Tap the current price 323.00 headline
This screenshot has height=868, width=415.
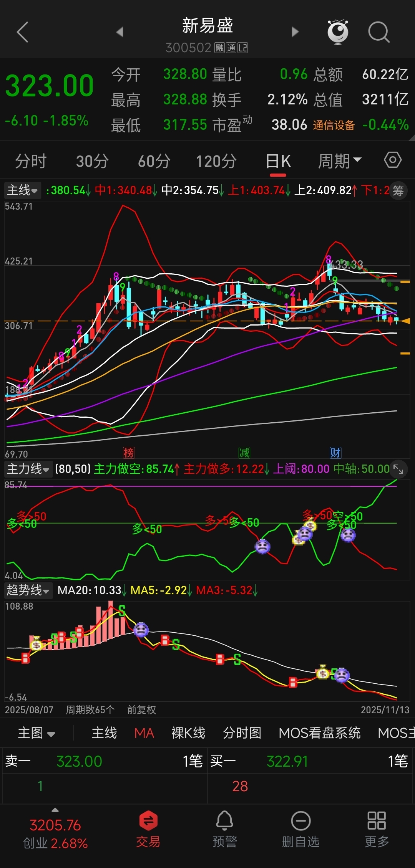coord(50,85)
